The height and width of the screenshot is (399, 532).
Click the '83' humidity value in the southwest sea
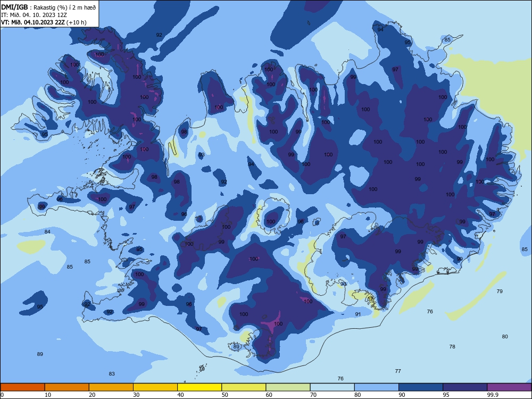pos(112,374)
